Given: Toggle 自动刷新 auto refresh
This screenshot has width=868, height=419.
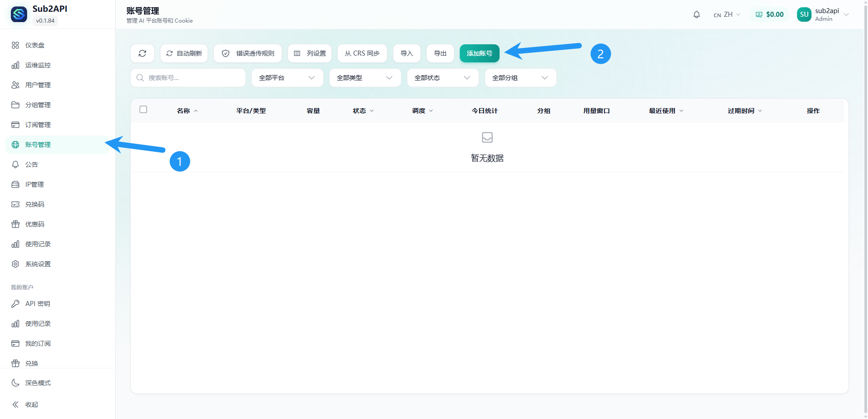Looking at the screenshot, I should [x=184, y=53].
